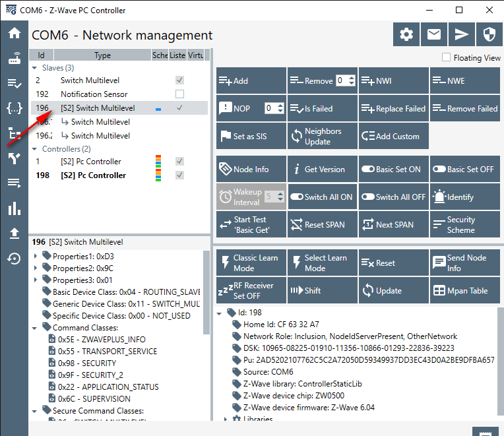504x436 pixels.
Task: Click Get Version button
Action: 323,169
